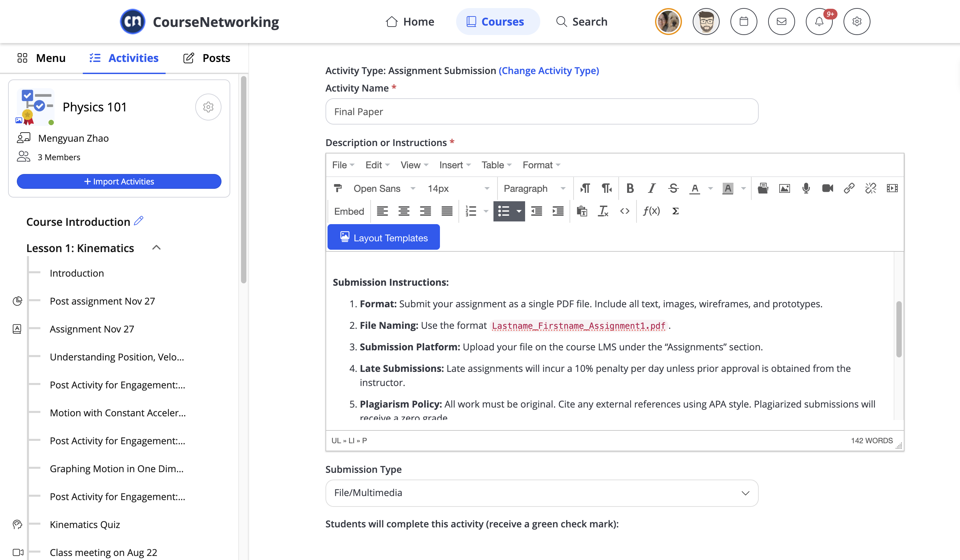Click the Activity Name input field
This screenshot has width=960, height=560.
542,112
